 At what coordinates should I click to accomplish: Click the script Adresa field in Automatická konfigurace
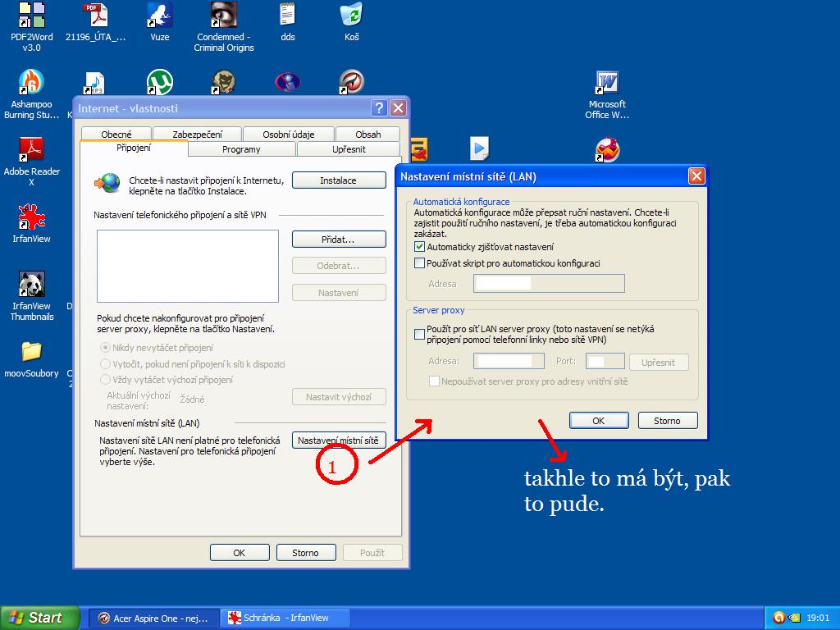(549, 283)
